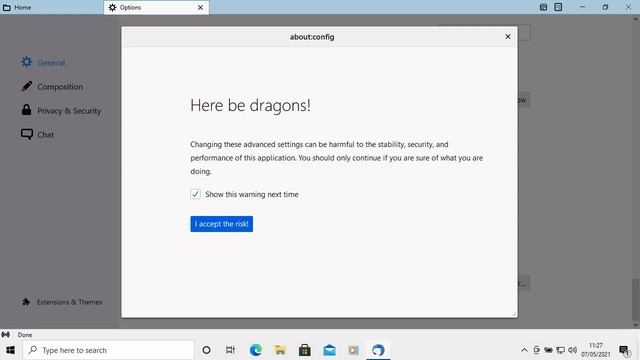Uncheck Show this warning next time
The height and width of the screenshot is (360, 640).
click(x=196, y=194)
